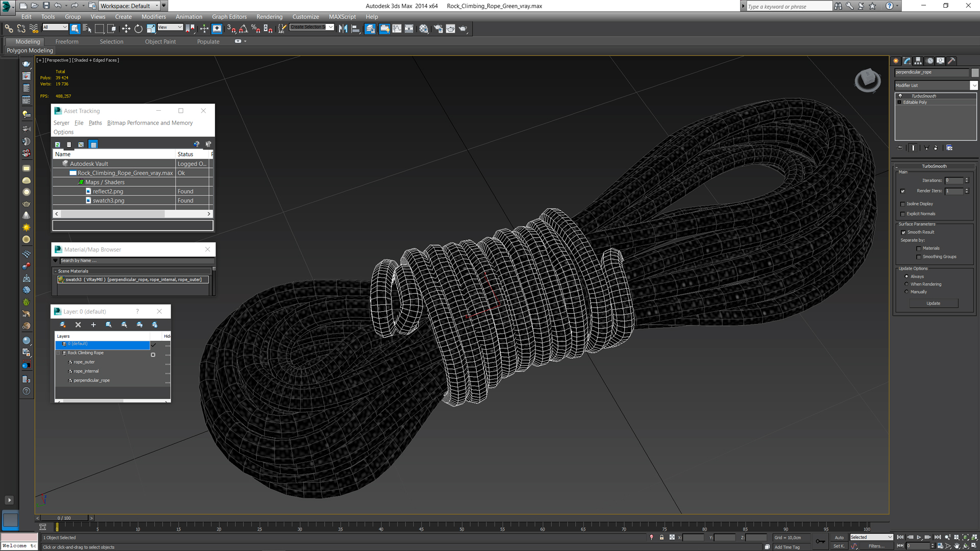Screen dimensions: 980x551
Task: Open the Modifier List dropdown
Action: click(974, 86)
